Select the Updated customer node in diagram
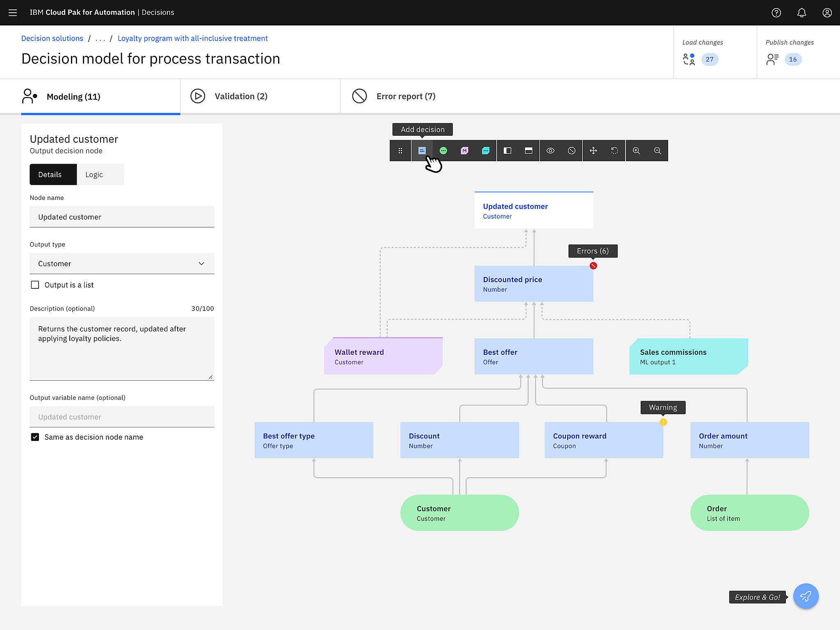The image size is (840, 630). tap(534, 210)
